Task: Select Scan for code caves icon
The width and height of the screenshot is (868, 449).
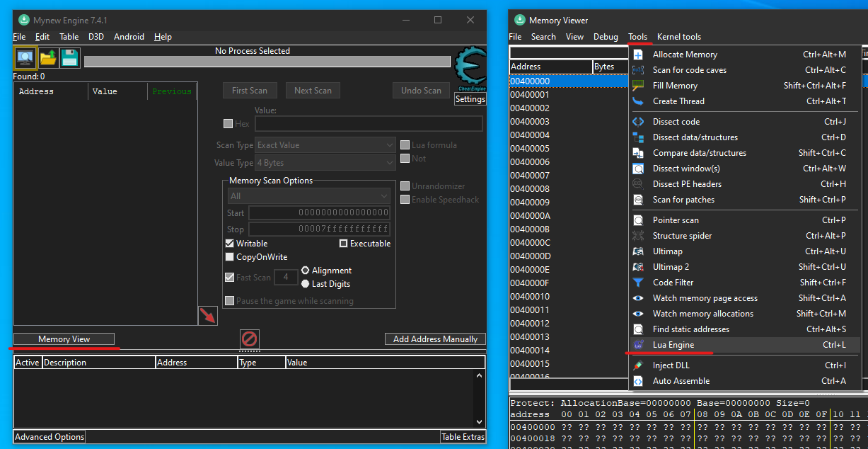Action: click(638, 70)
